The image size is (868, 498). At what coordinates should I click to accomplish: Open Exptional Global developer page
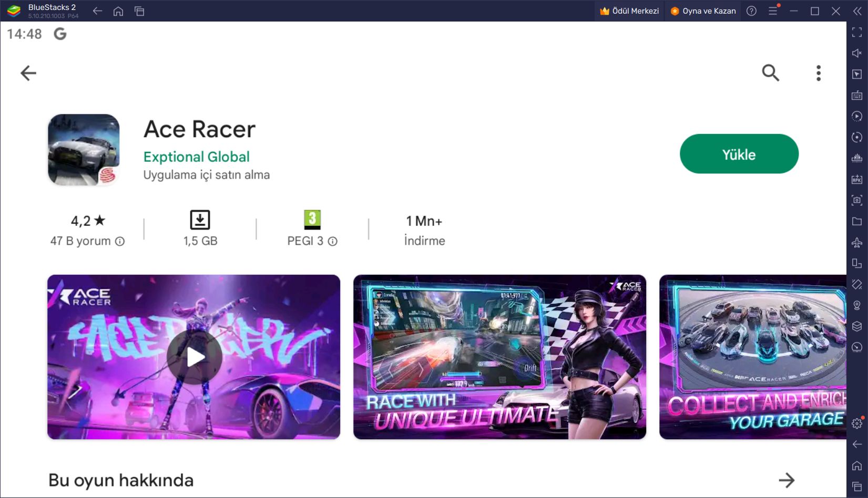tap(197, 157)
